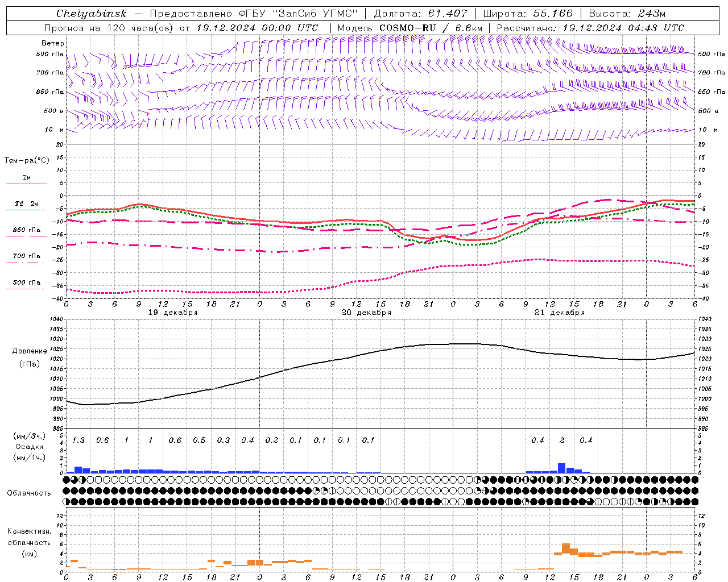
Task: Click the "19 декабря" date label
Action: pos(173,313)
